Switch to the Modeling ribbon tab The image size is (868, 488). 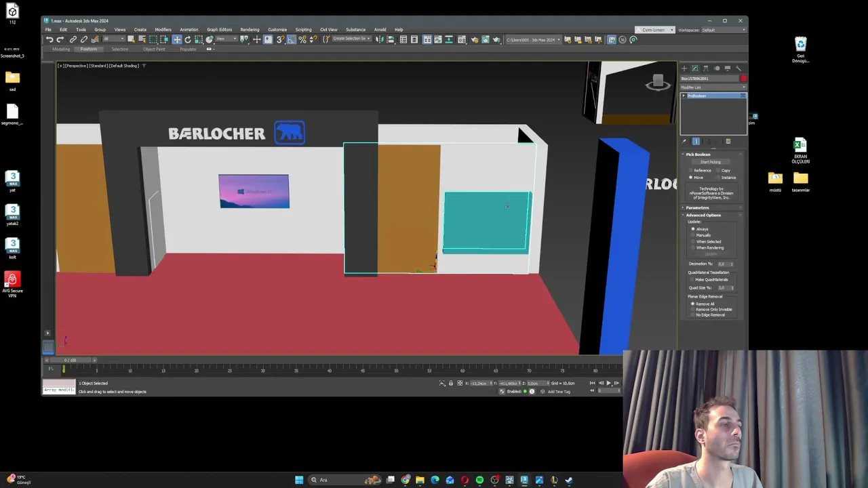tap(61, 49)
